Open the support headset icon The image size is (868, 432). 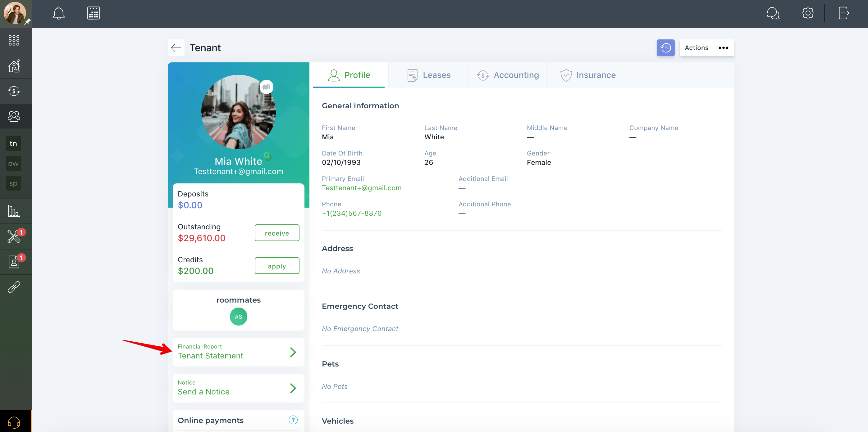point(14,422)
